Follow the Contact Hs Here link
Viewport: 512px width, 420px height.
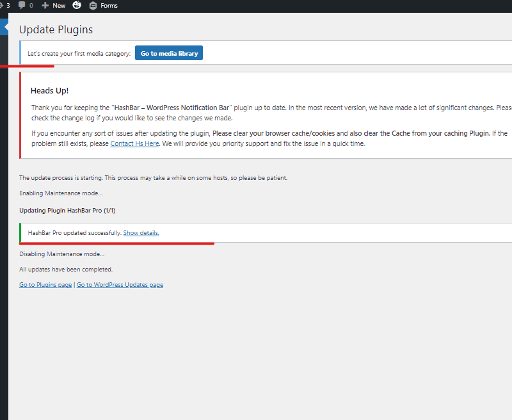point(134,143)
